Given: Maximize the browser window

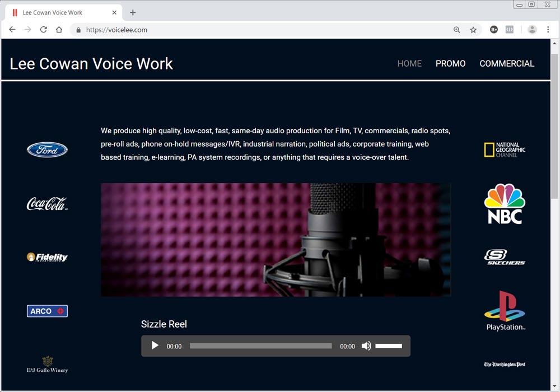Looking at the screenshot, I should pyautogui.click(x=531, y=4).
